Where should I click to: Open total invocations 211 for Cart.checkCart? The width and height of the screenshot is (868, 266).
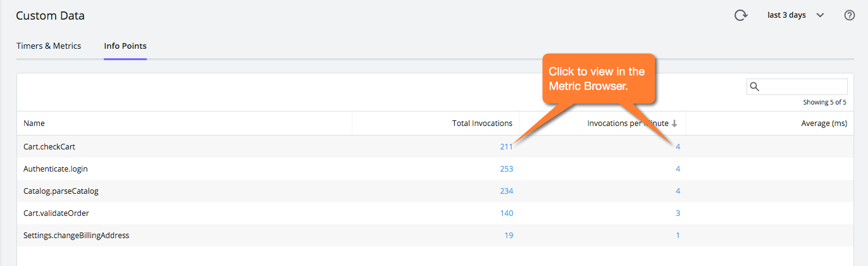(506, 146)
